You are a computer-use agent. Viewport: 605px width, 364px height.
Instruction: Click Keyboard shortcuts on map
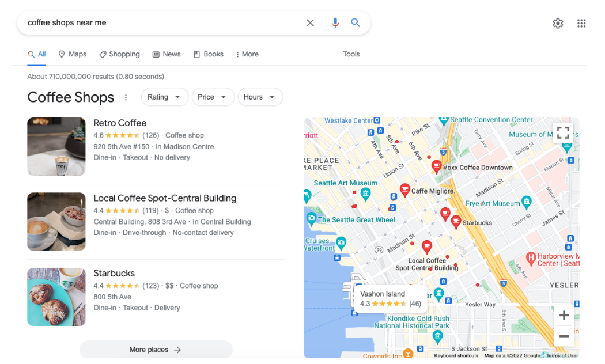456,355
